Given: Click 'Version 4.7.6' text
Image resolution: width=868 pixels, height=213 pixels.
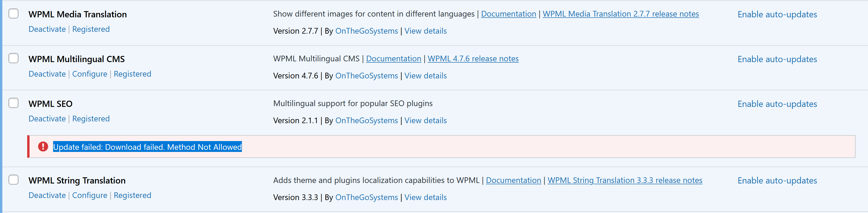Looking at the screenshot, I should pyautogui.click(x=296, y=76).
